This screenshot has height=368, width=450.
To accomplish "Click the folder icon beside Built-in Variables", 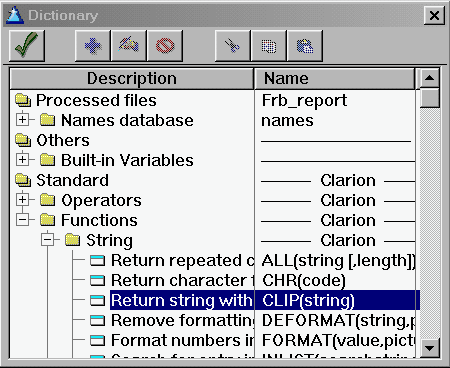I will (x=48, y=160).
